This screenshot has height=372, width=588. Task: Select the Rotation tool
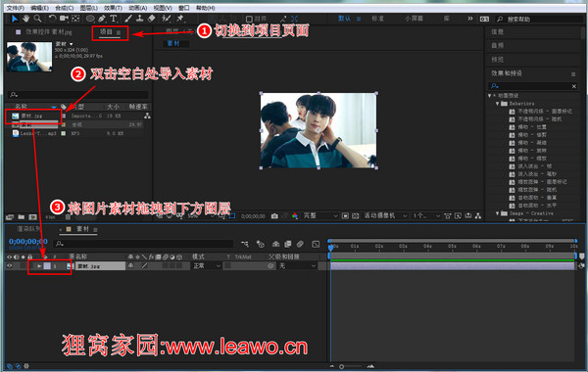(52, 19)
